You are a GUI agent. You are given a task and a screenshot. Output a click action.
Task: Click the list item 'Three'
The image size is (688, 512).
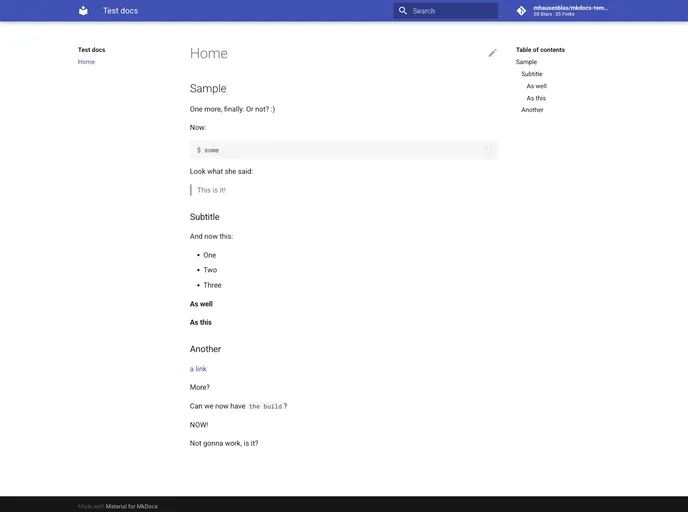(x=212, y=285)
